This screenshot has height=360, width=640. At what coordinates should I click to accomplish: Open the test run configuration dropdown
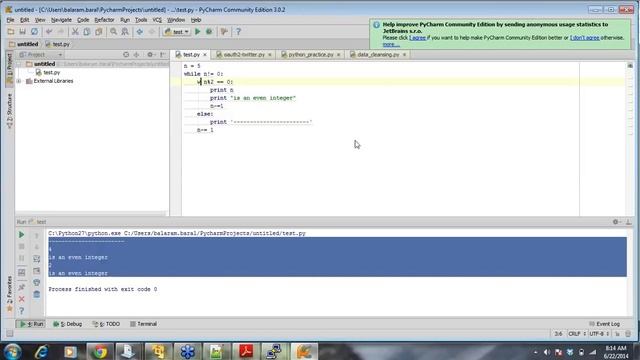[x=177, y=31]
